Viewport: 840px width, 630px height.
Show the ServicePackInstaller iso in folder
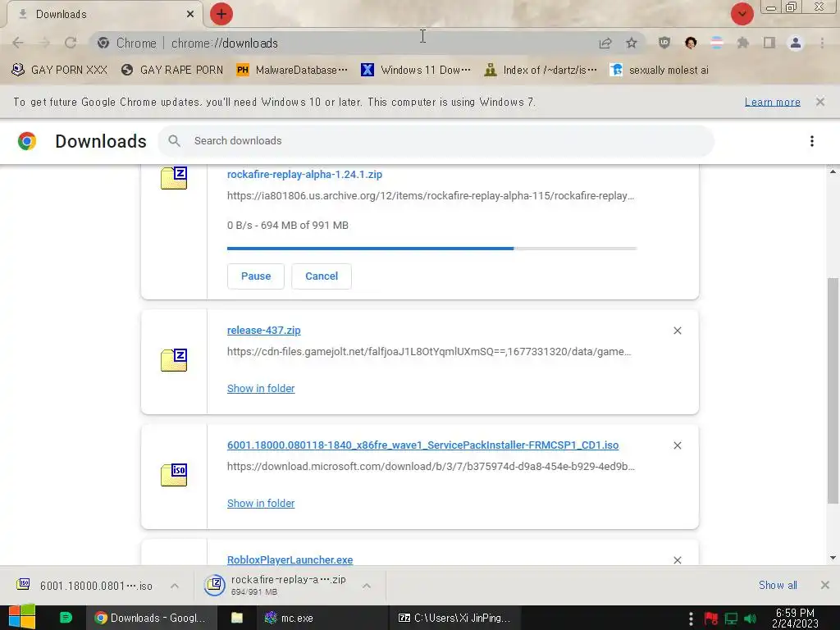[x=261, y=503]
